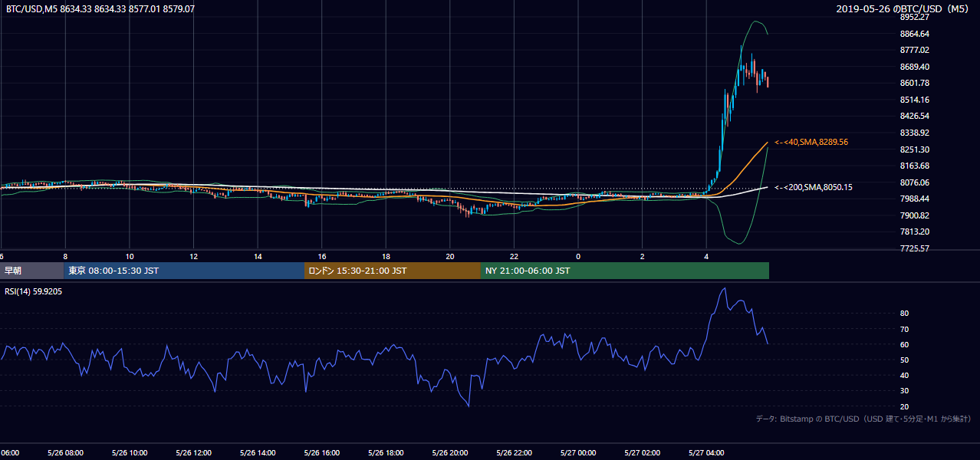This screenshot has height=460, width=980.
Task: Click RSI axis level 70
Action: (x=905, y=329)
